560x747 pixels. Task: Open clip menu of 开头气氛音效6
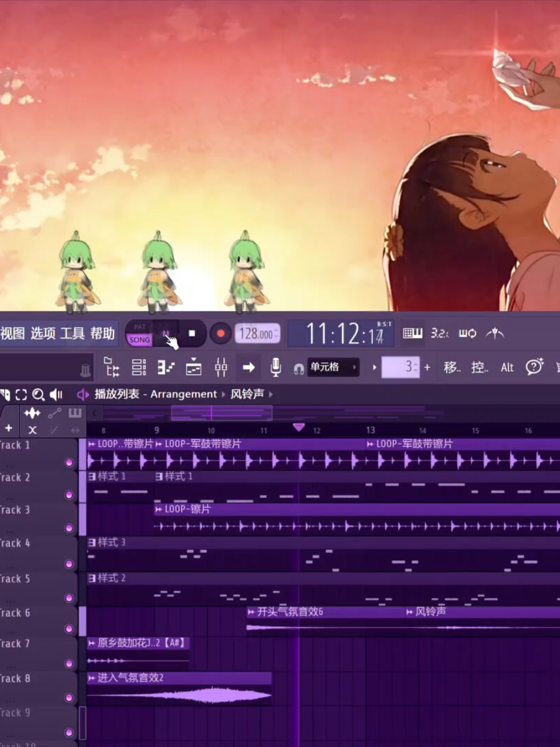[x=251, y=612]
